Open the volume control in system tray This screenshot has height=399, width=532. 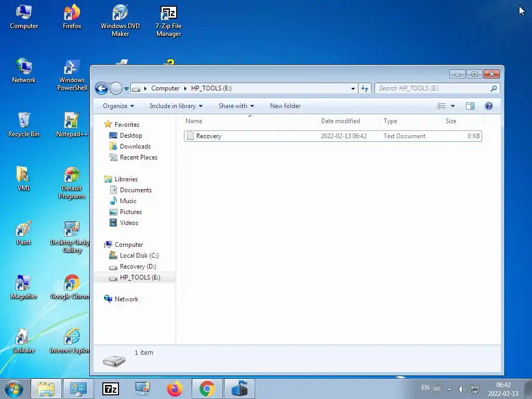click(x=462, y=389)
